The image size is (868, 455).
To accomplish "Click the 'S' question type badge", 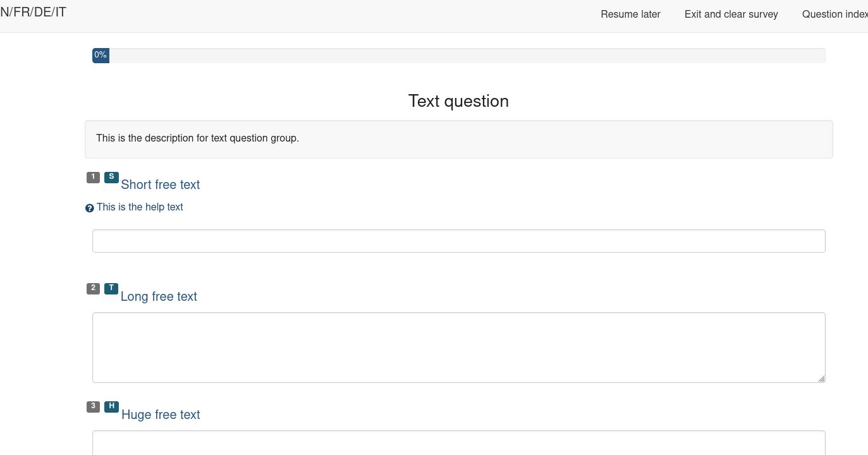I will (111, 177).
